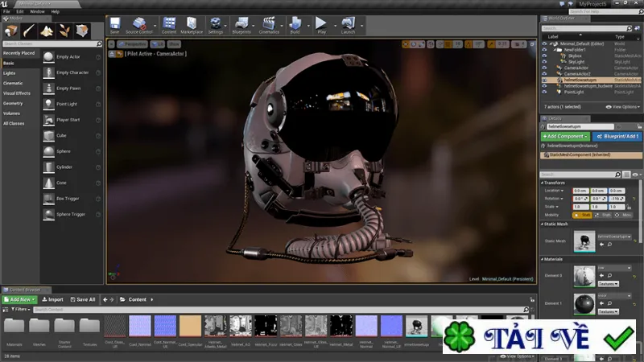
Task: Toggle visibility of PointLight actor
Action: pyautogui.click(x=544, y=92)
